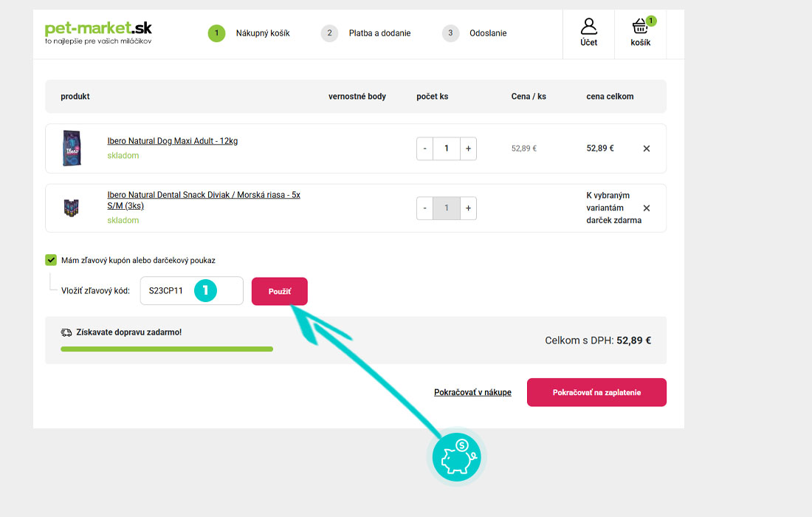Click the delivery truck icon
Image resolution: width=812 pixels, height=517 pixels.
coord(66,332)
